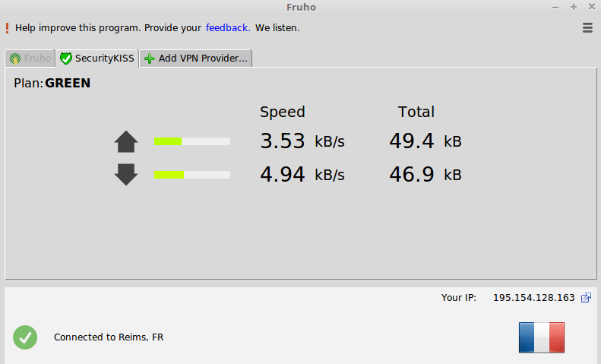Viewport: 601px width, 364px height.
Task: Click the upload arrow icon
Action: click(x=126, y=141)
